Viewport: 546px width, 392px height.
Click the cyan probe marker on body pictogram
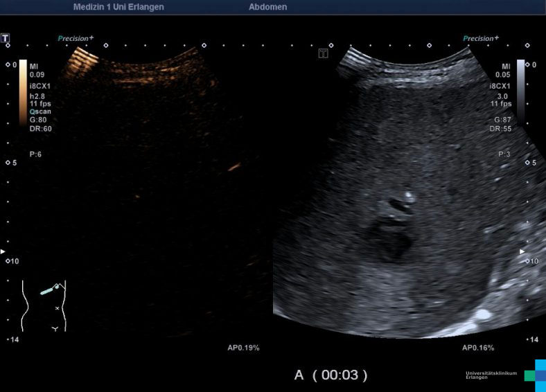click(x=49, y=291)
